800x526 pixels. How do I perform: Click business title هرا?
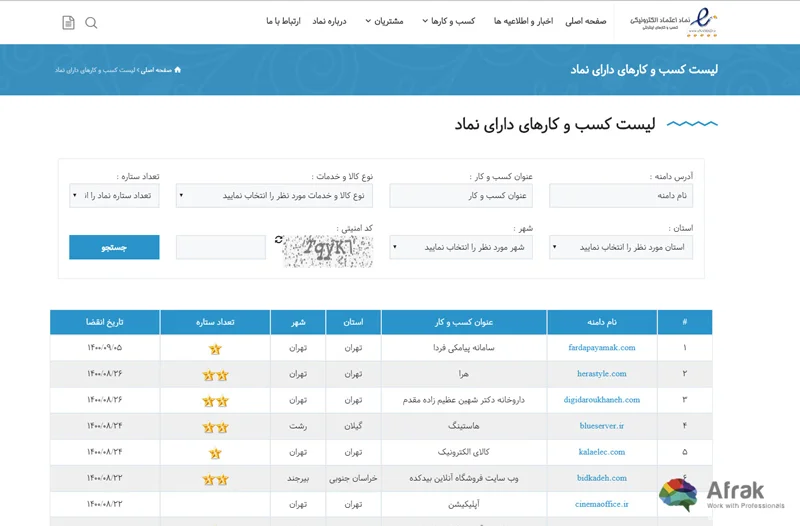tap(464, 373)
